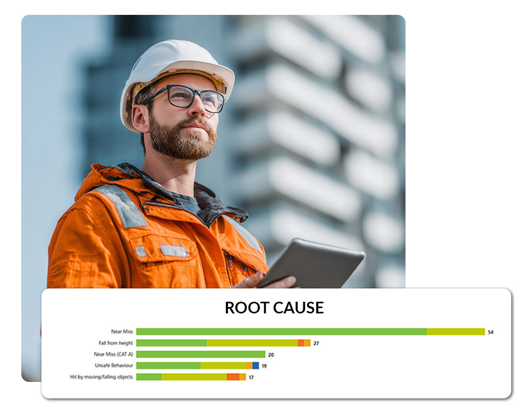Toggle the Unsafe Behaviour category off
This screenshot has height=417, width=532.
coord(114,365)
